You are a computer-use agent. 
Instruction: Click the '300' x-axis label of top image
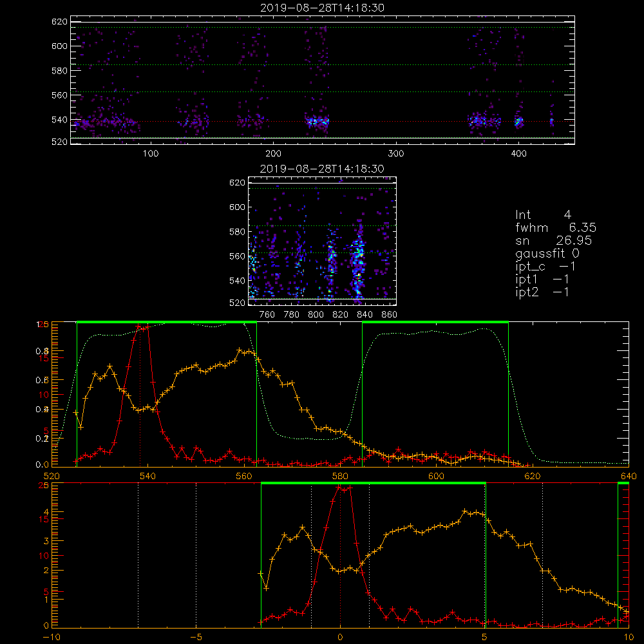[x=396, y=154]
